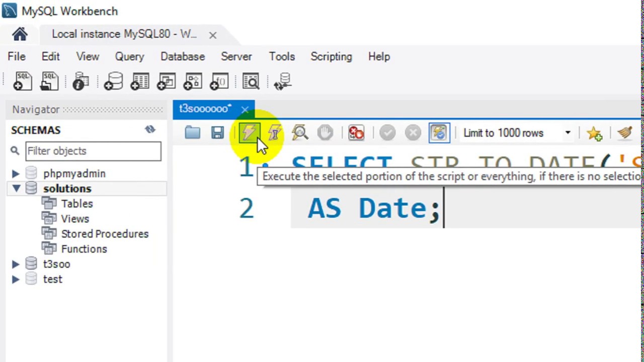The width and height of the screenshot is (644, 362).
Task: Create a new schema icon
Action: point(113,81)
